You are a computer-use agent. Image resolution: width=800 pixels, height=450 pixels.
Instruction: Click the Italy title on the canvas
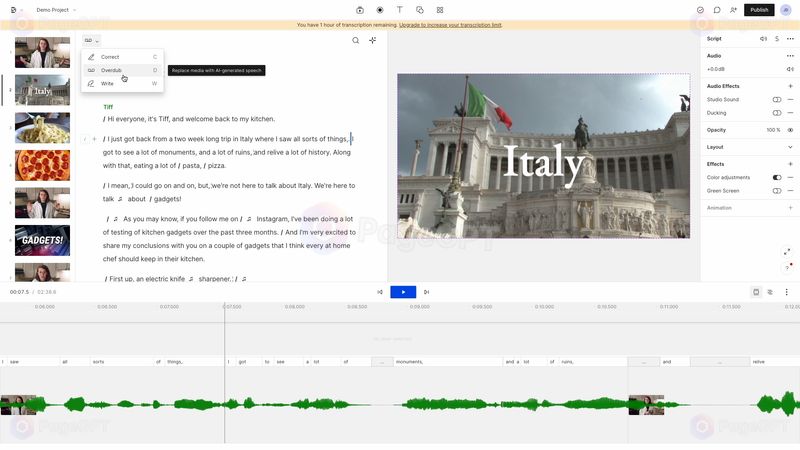coord(543,162)
